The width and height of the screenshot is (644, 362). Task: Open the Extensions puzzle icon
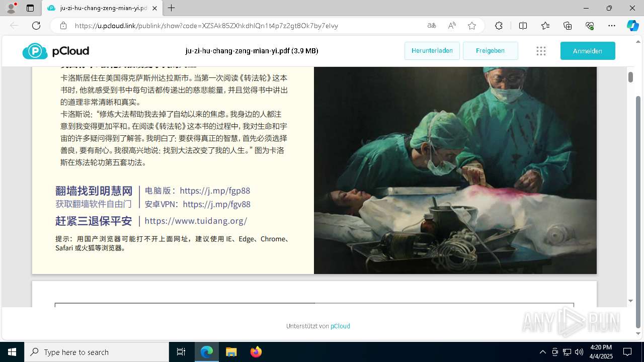(499, 26)
